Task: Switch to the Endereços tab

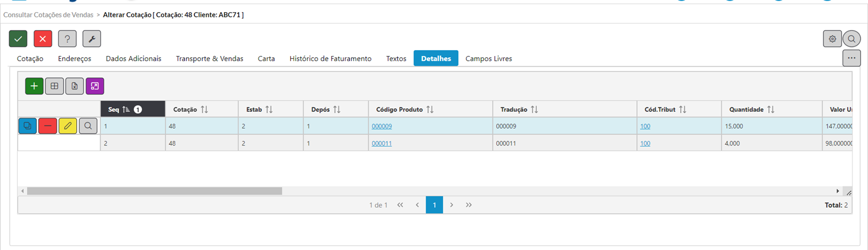Action: coord(74,58)
